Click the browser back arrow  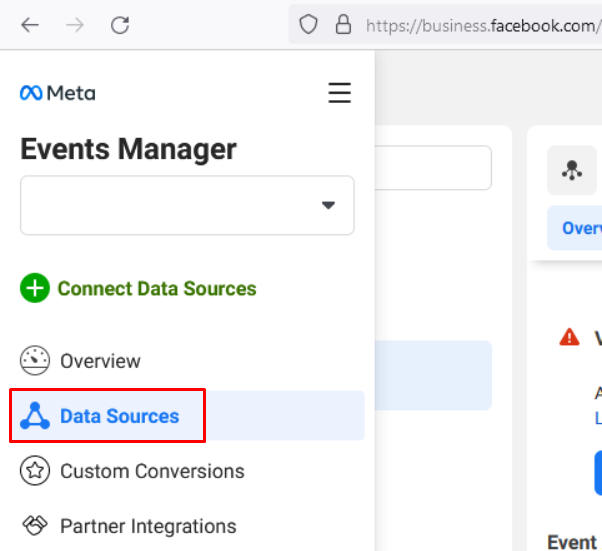[x=29, y=25]
